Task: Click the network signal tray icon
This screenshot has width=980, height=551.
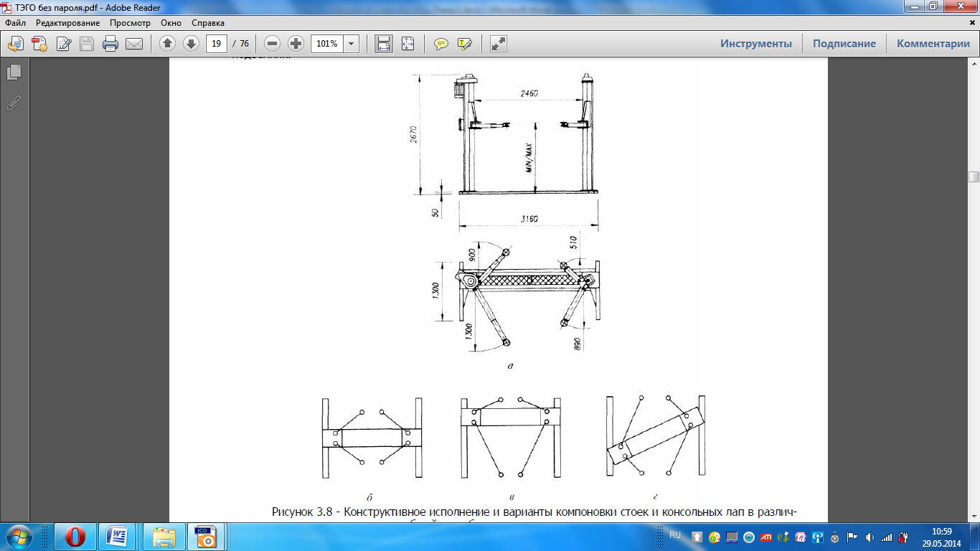Action: click(887, 537)
